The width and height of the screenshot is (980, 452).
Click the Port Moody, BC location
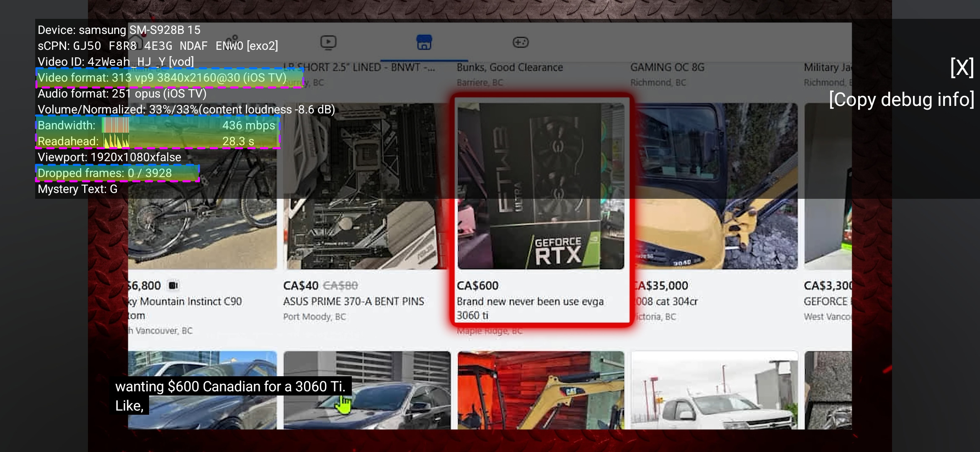click(x=315, y=317)
